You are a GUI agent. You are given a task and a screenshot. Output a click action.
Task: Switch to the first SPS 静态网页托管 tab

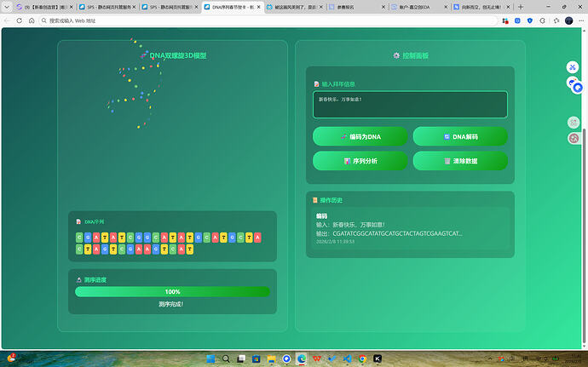click(x=107, y=7)
